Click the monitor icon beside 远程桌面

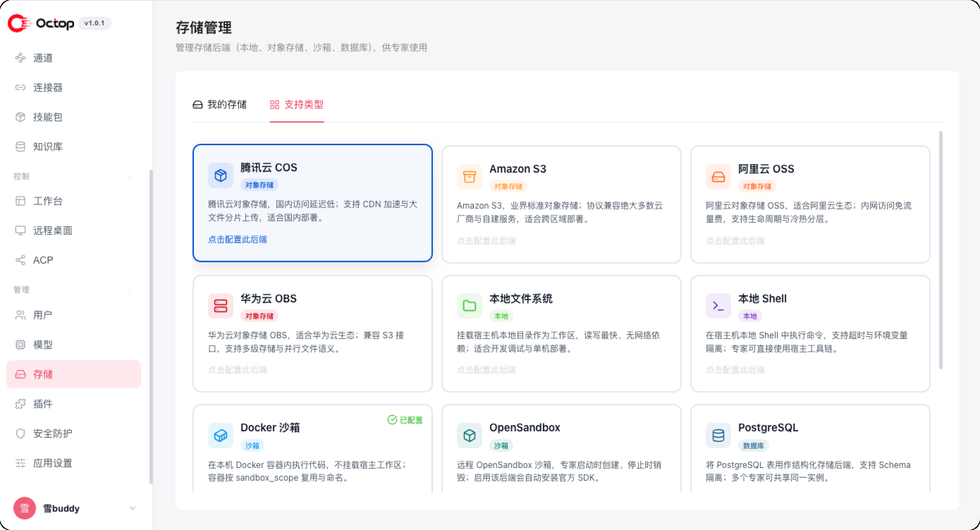tap(20, 230)
